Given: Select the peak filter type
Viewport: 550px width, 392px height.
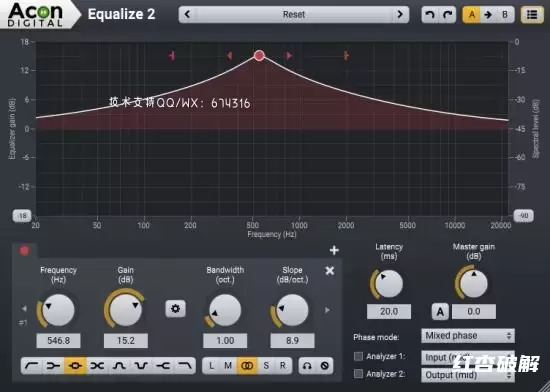Looking at the screenshot, I should [75, 366].
